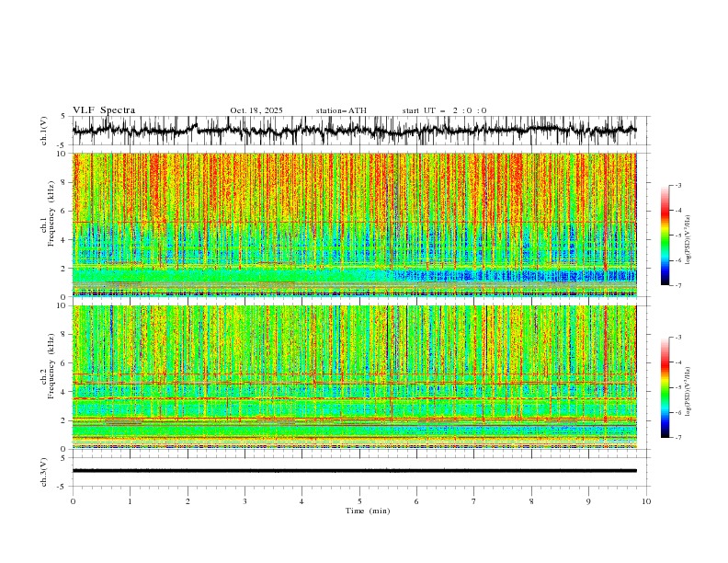The image size is (728, 563).
Task: Click the ch.2 spectrogram panel
Action: 355,377
